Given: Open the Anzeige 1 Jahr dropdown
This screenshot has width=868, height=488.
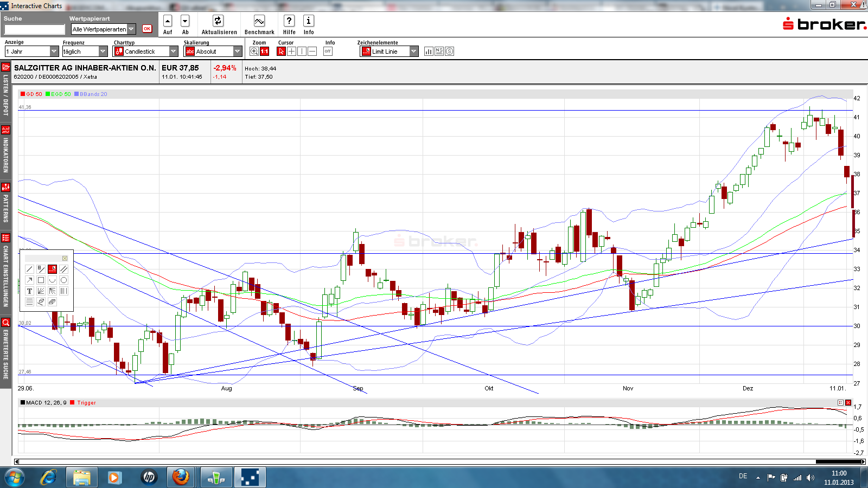Looking at the screenshot, I should pyautogui.click(x=54, y=52).
